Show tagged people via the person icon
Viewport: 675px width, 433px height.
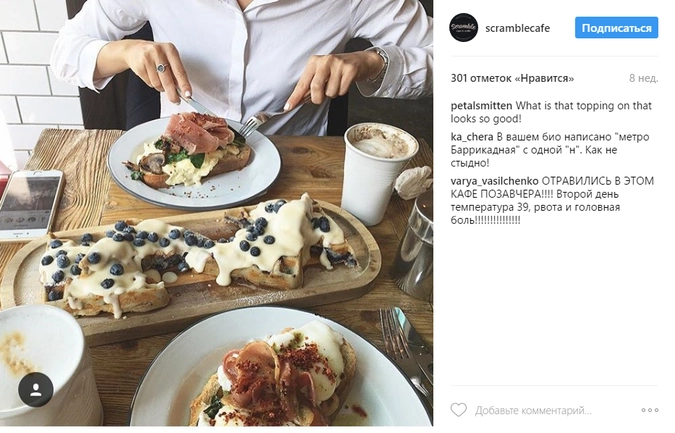[x=36, y=390]
